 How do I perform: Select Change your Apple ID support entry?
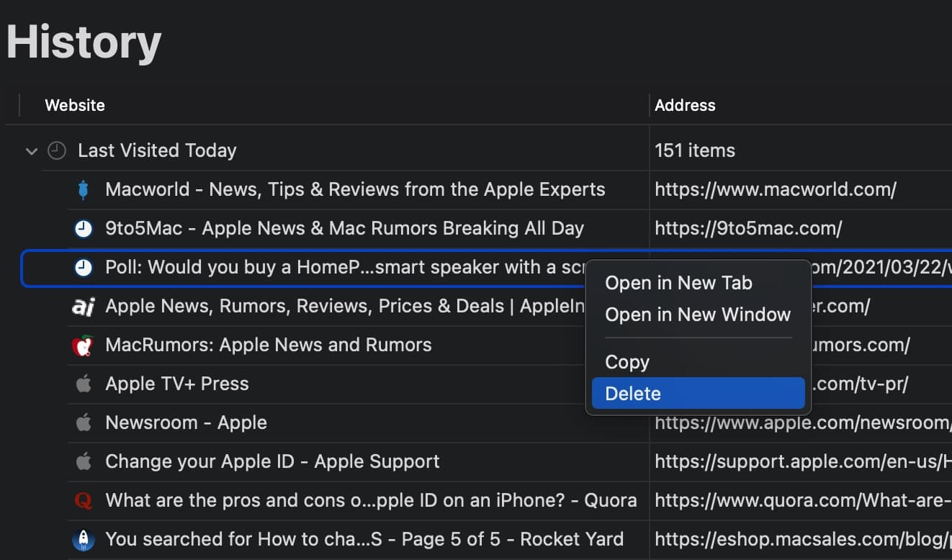coord(272,462)
